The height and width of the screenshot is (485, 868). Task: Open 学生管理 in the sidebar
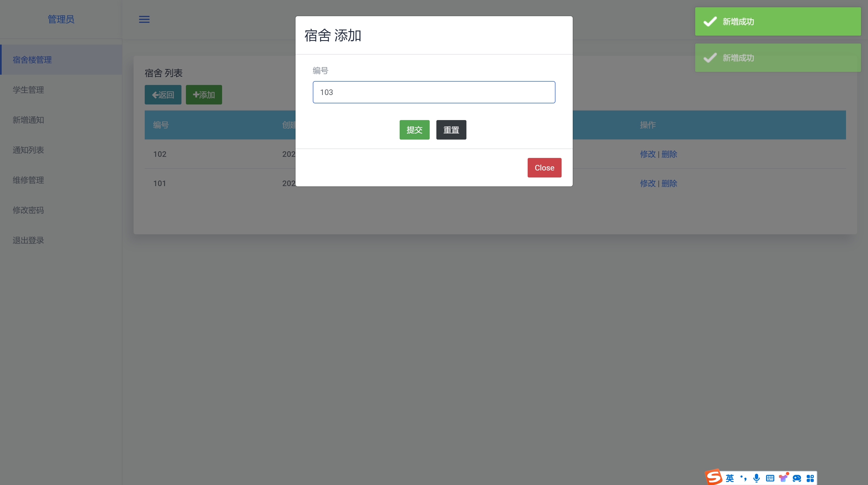pyautogui.click(x=28, y=90)
